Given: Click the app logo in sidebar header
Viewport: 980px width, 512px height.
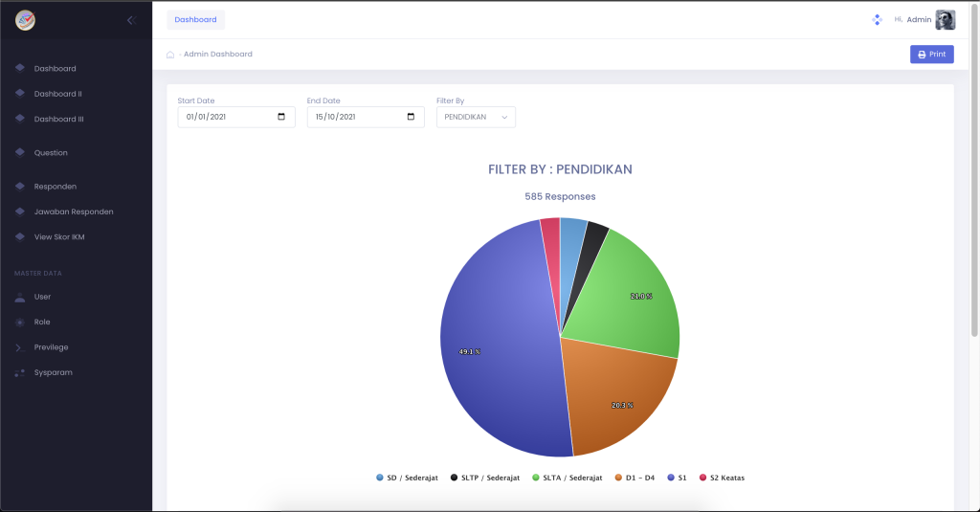Looking at the screenshot, I should tap(25, 21).
